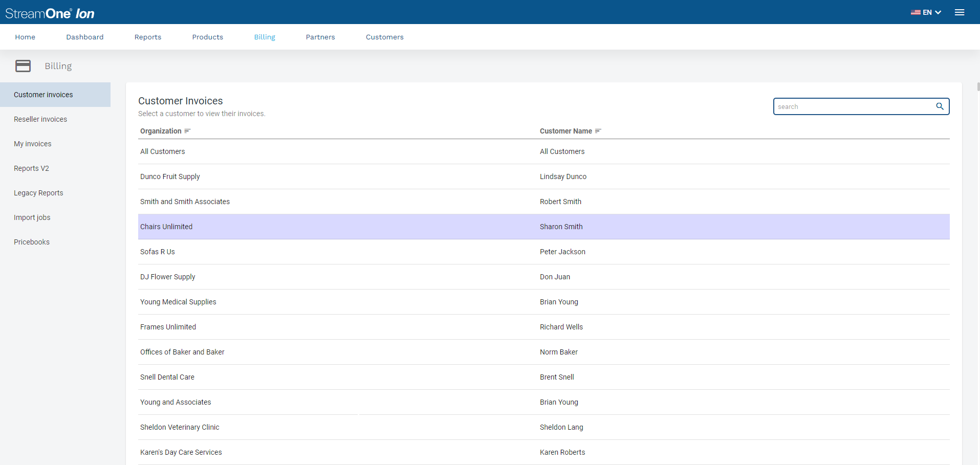Click the search magnifier icon
980x465 pixels.
[x=940, y=106]
